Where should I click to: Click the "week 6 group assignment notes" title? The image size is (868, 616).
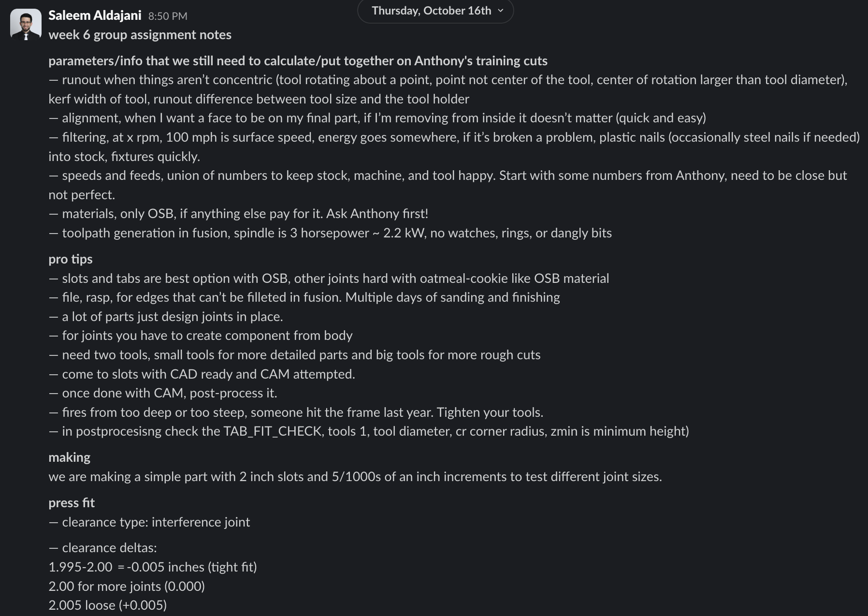click(140, 35)
